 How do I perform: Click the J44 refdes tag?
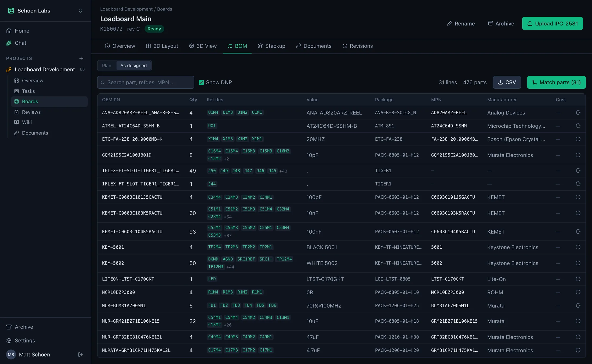212,184
